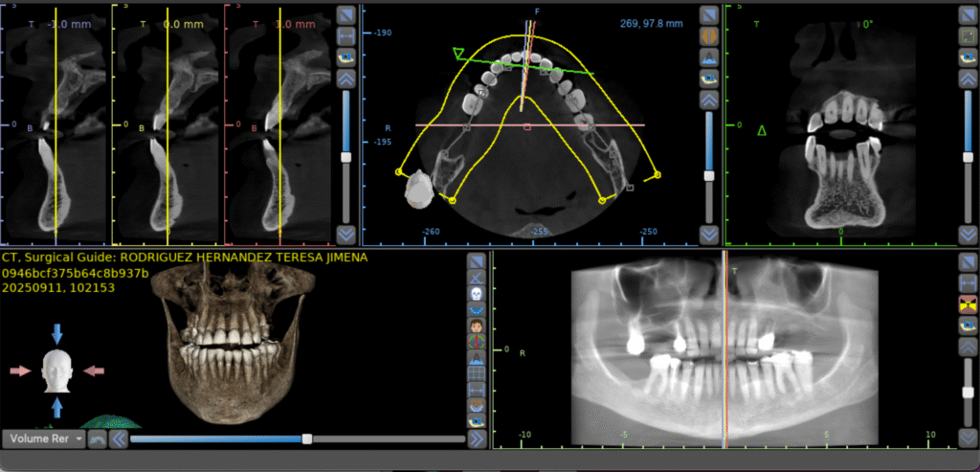Open the Volume Rendering dropdown
The height and width of the screenshot is (472, 980).
tap(43, 439)
